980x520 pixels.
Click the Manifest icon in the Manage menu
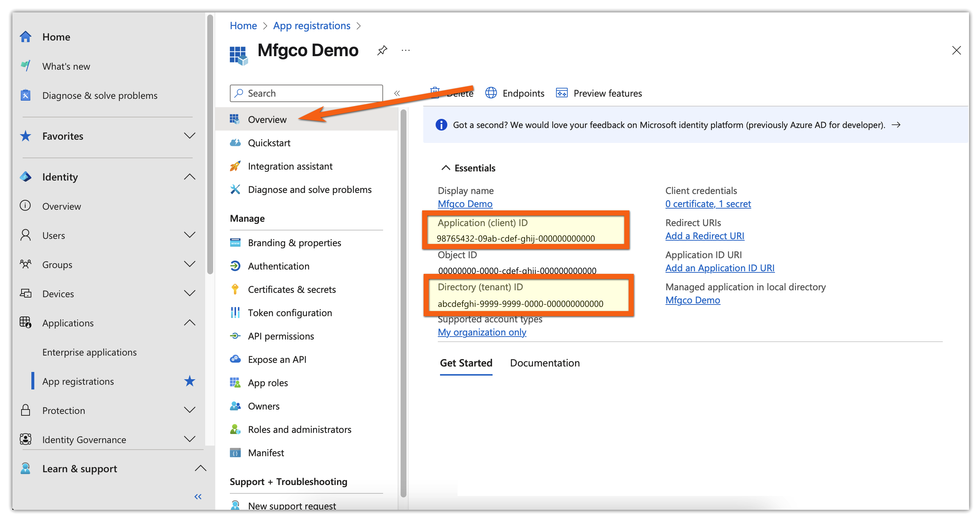235,453
